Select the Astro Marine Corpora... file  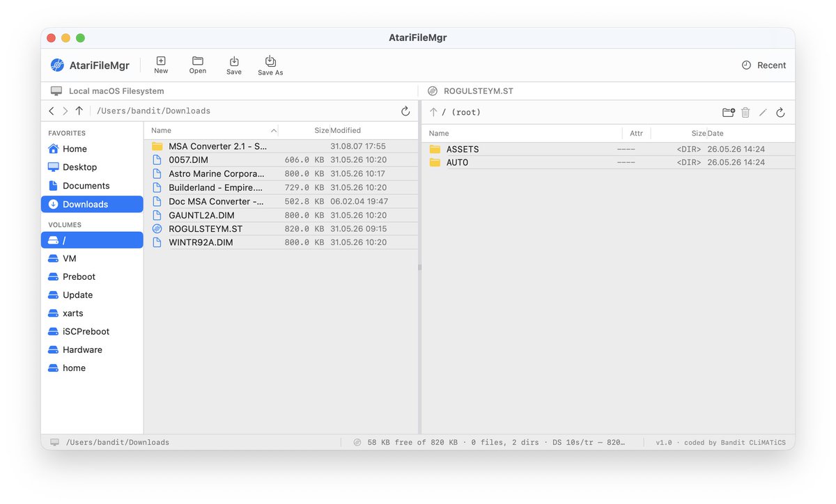point(281,174)
